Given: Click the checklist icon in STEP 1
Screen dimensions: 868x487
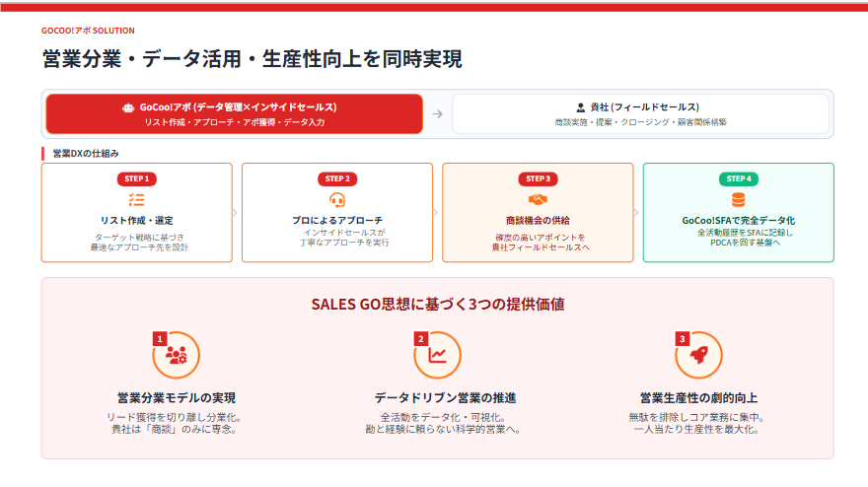Looking at the screenshot, I should pyautogui.click(x=137, y=200).
